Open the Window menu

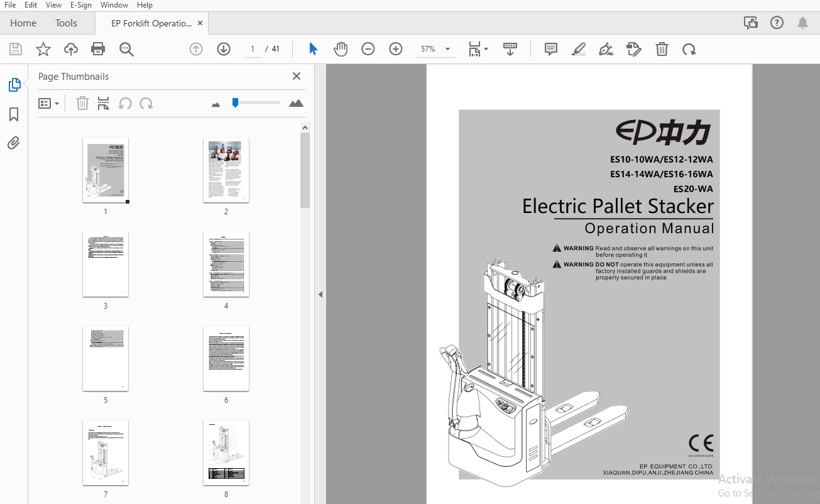[x=114, y=5]
